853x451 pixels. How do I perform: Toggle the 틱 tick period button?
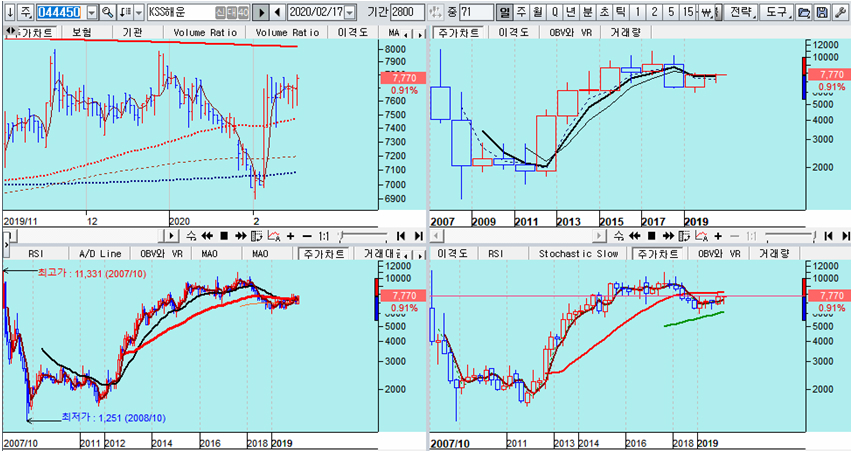point(620,12)
